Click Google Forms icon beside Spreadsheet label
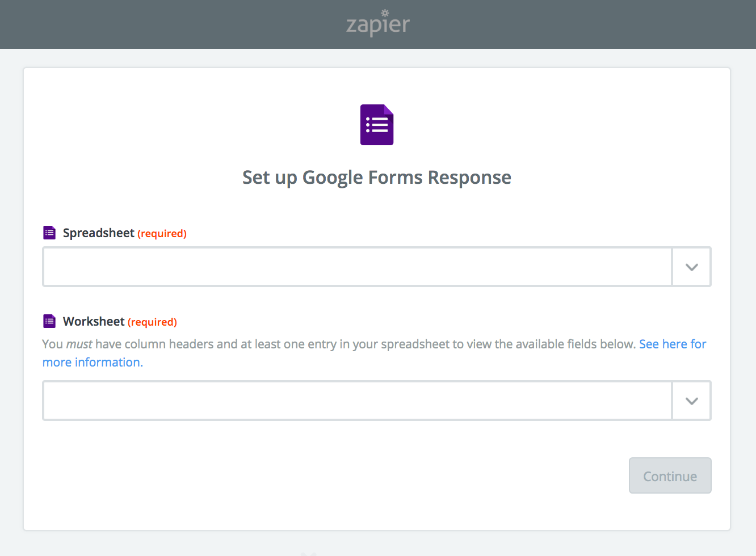The width and height of the screenshot is (756, 556). click(49, 233)
